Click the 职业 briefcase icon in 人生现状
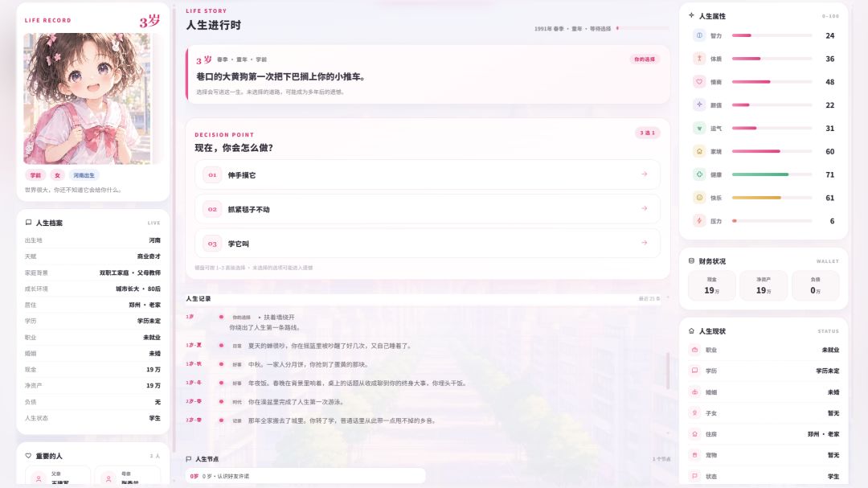The image size is (868, 488). pyautogui.click(x=694, y=350)
